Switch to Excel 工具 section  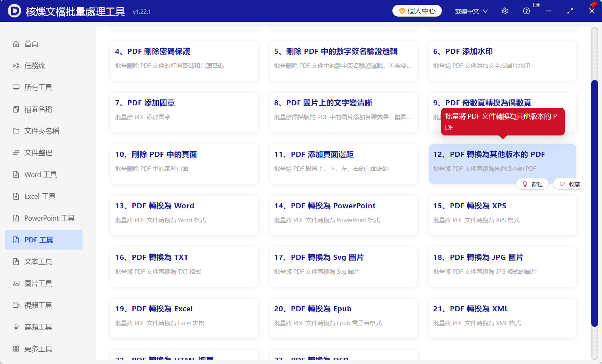44,196
